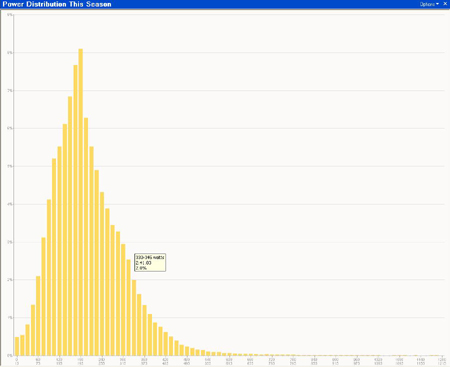This screenshot has width=450, height=367.
Task: Click the 5% label on the vertical axis
Action: [x=10, y=166]
